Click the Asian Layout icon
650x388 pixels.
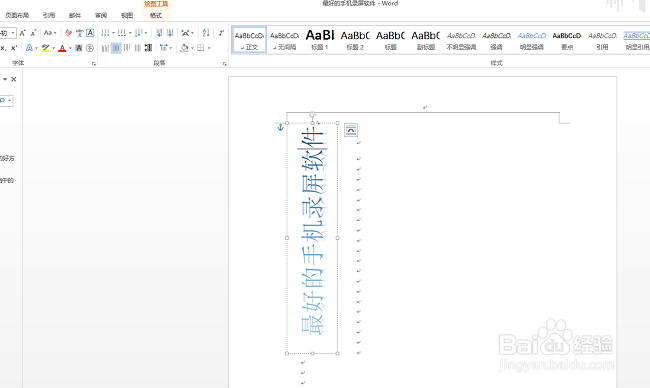point(185,33)
